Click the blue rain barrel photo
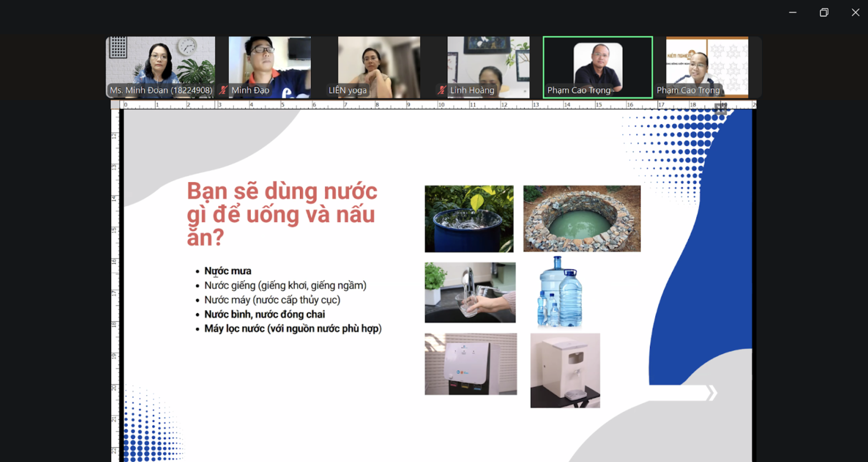 coord(469,218)
